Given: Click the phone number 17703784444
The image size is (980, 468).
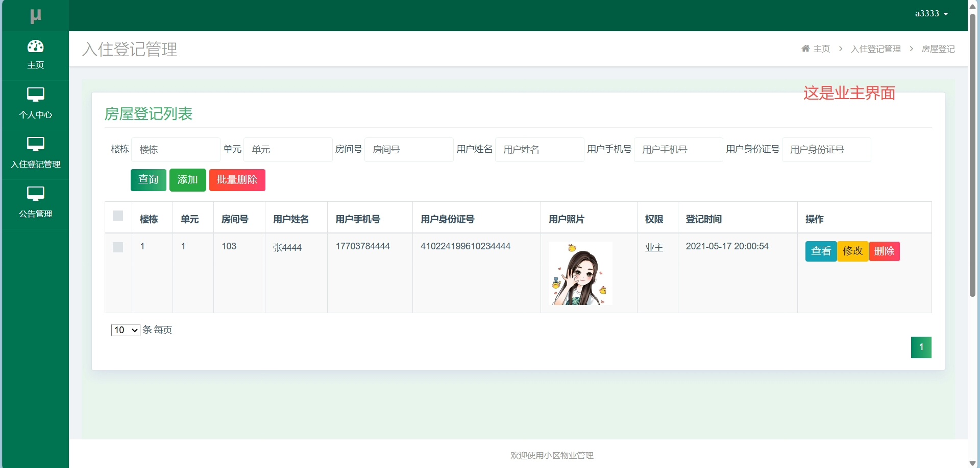Looking at the screenshot, I should click(363, 246).
